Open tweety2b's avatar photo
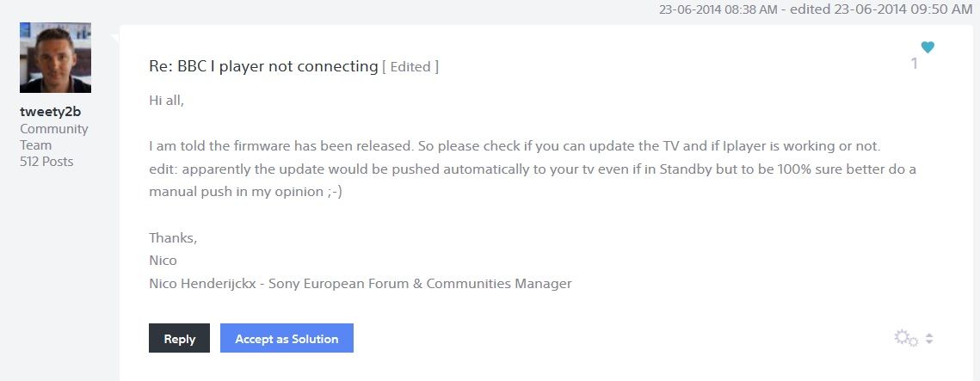Screen dimensions: 980x381 pos(55,58)
